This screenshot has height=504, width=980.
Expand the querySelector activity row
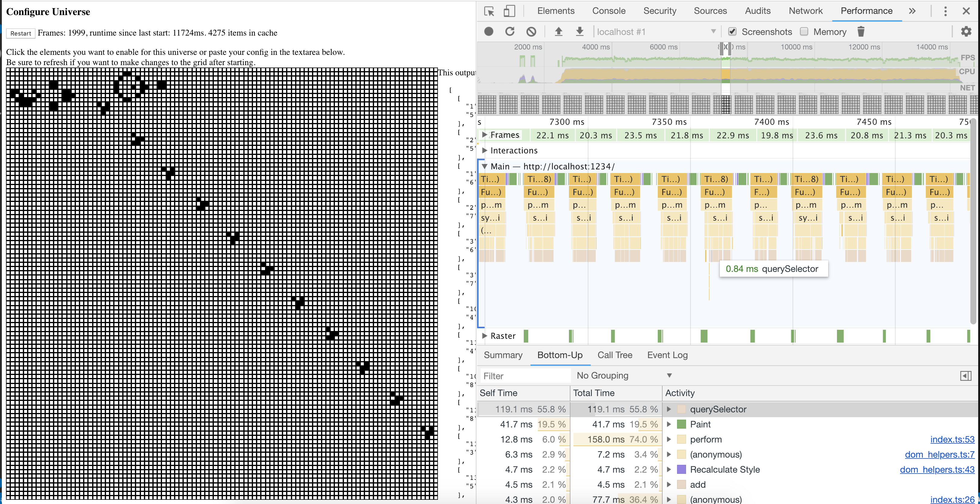(x=669, y=409)
